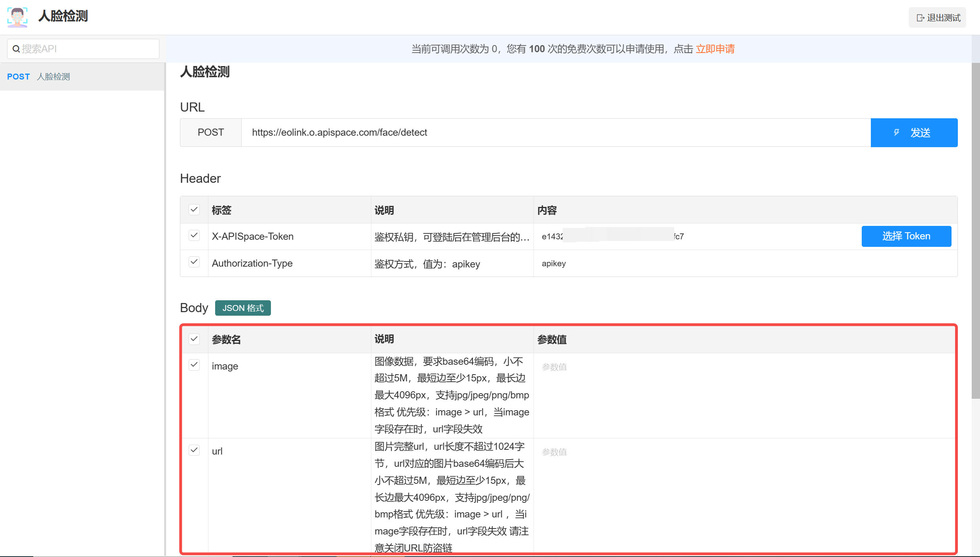Uncheck the Authorization-Type header checkbox

[x=194, y=262]
